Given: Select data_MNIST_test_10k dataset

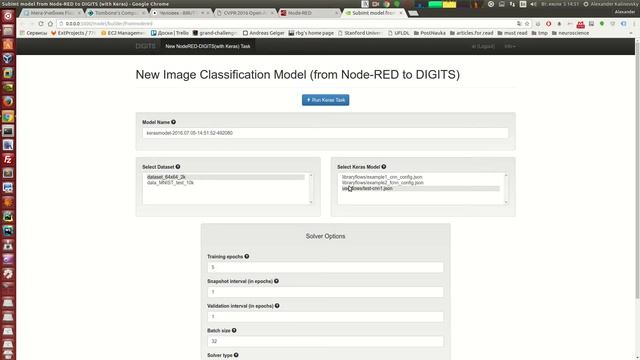Looking at the screenshot, I should click(225, 183).
